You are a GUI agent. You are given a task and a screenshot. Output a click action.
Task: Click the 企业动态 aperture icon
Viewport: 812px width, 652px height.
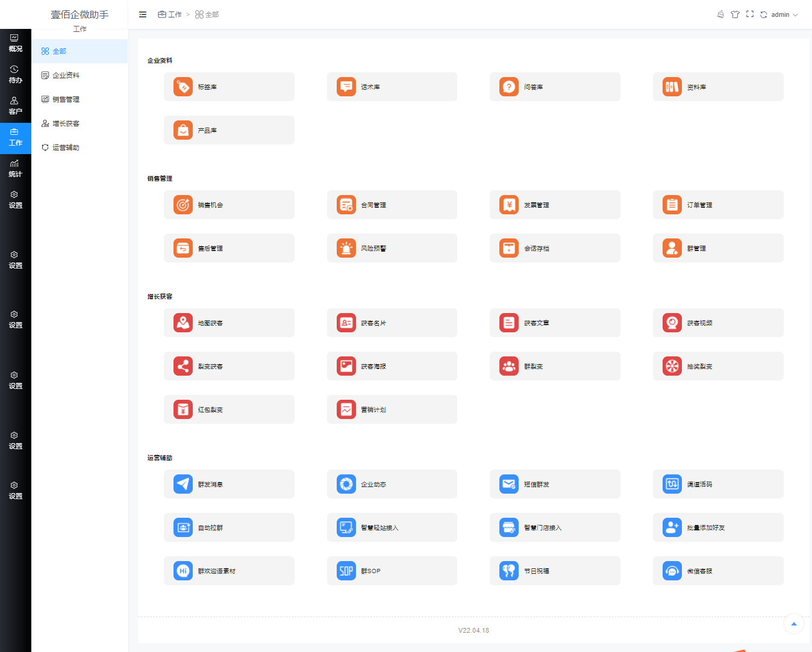click(x=346, y=484)
